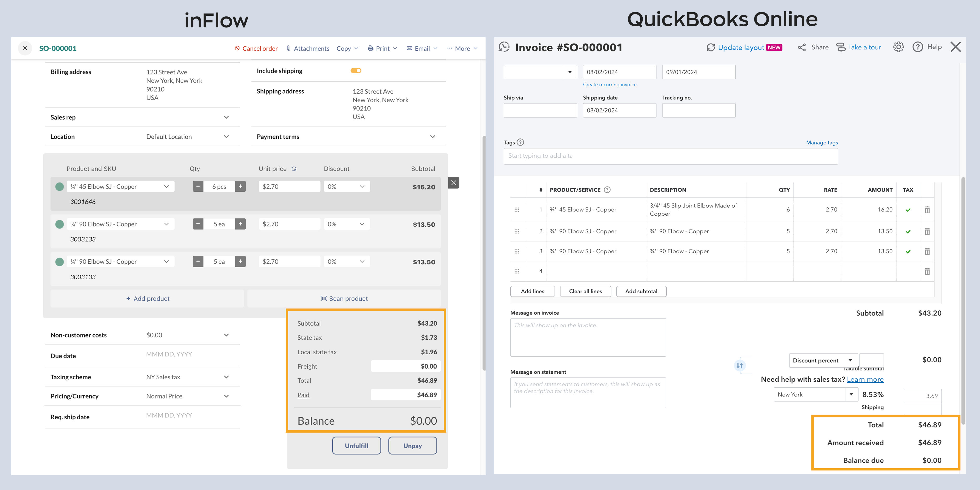
Task: Click the Share icon in QuickBooks
Action: click(x=802, y=47)
